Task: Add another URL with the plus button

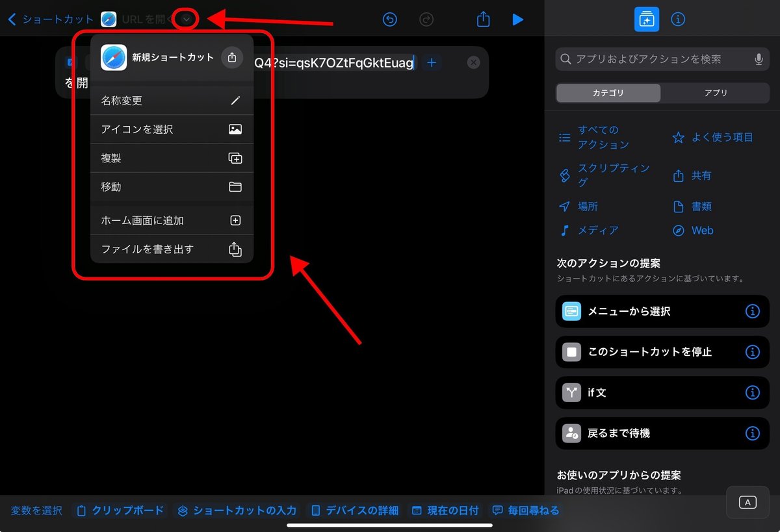Action: click(431, 62)
